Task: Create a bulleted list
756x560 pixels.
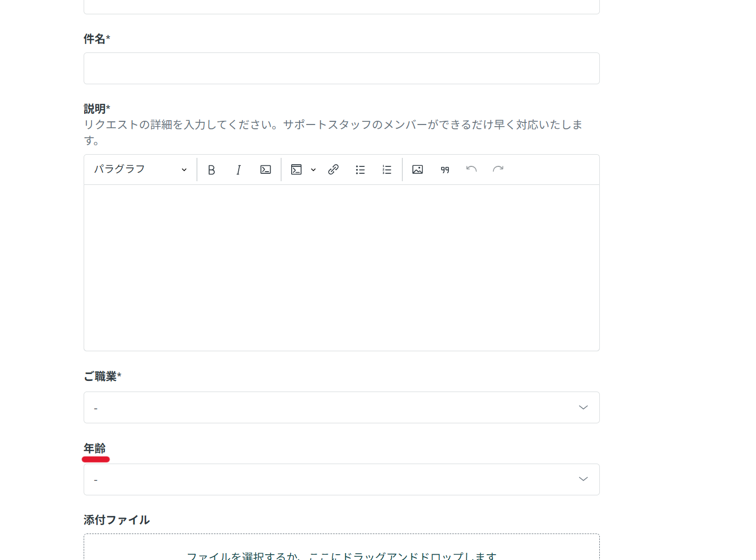Action: point(361,170)
